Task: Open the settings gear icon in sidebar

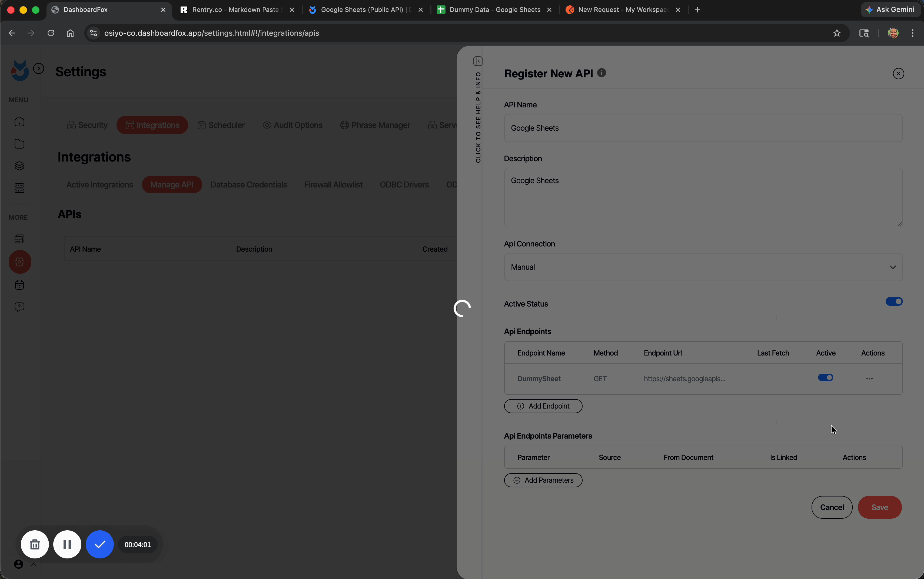Action: pos(20,262)
